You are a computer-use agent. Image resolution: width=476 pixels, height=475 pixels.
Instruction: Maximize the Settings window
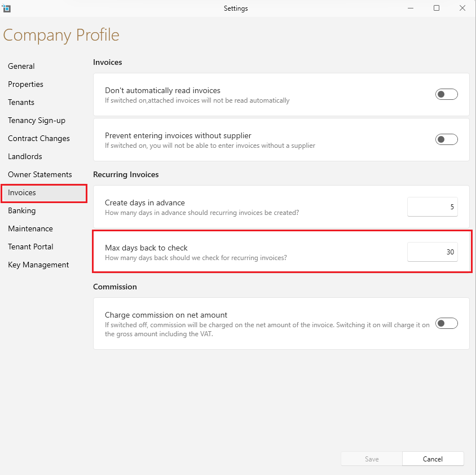click(436, 8)
